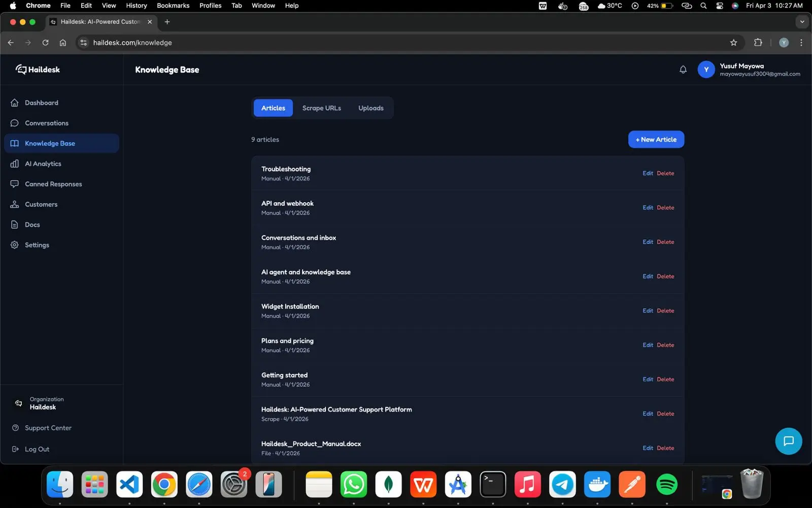Image resolution: width=812 pixels, height=508 pixels.
Task: Delete the Widget Installation article
Action: [x=665, y=310]
